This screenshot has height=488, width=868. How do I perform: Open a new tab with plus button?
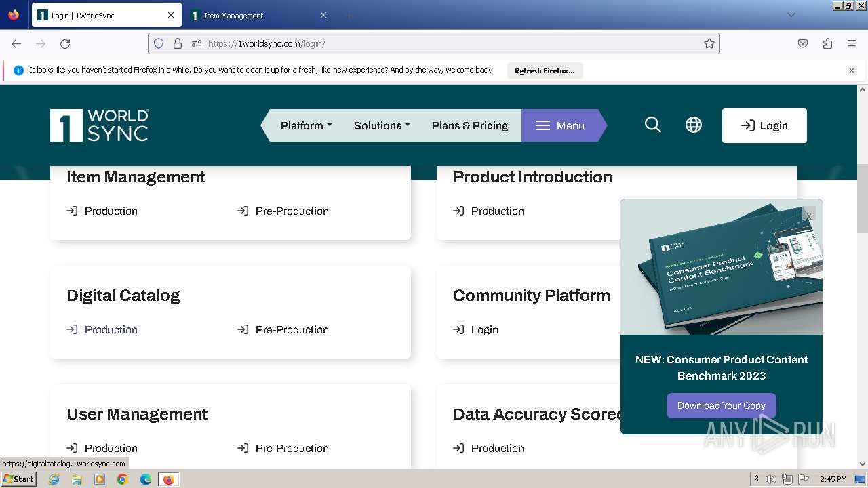click(349, 15)
